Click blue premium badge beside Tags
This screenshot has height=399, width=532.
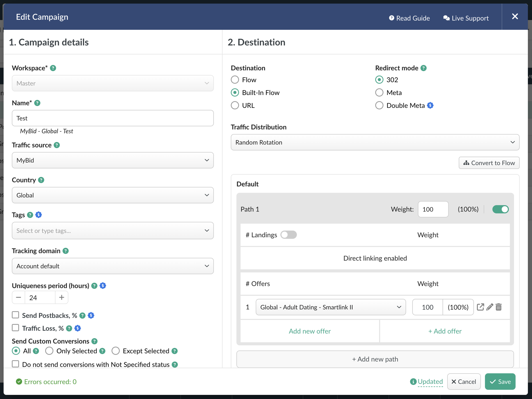[39, 215]
